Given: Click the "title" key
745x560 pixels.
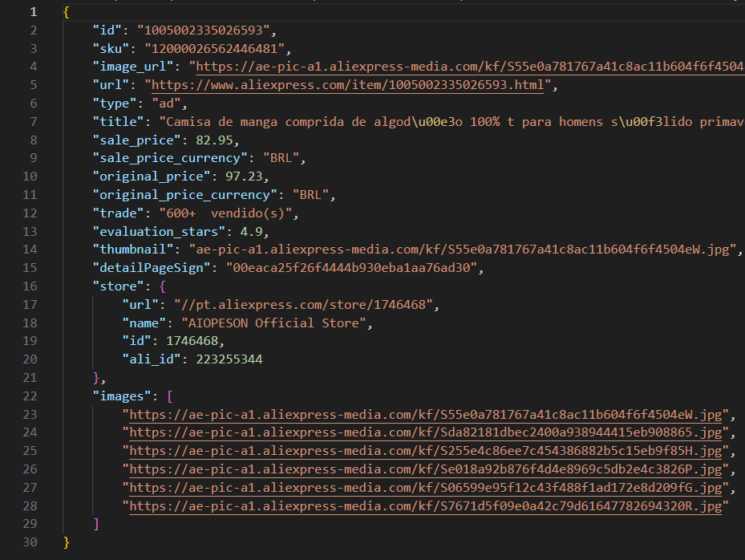Looking at the screenshot, I should pos(118,122).
